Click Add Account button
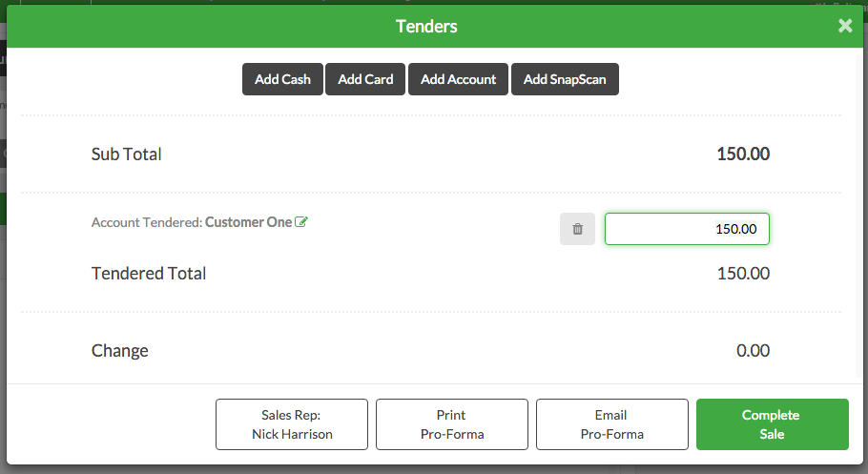 (x=459, y=79)
